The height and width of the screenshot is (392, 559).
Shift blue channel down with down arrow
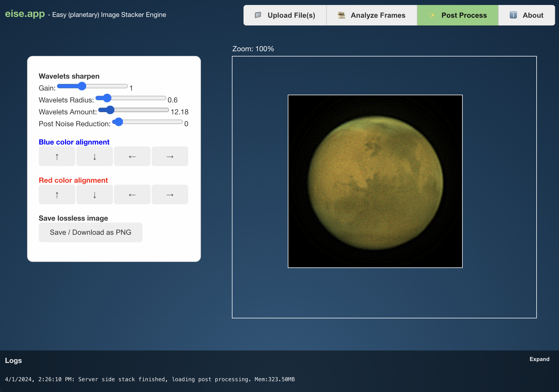tap(95, 156)
